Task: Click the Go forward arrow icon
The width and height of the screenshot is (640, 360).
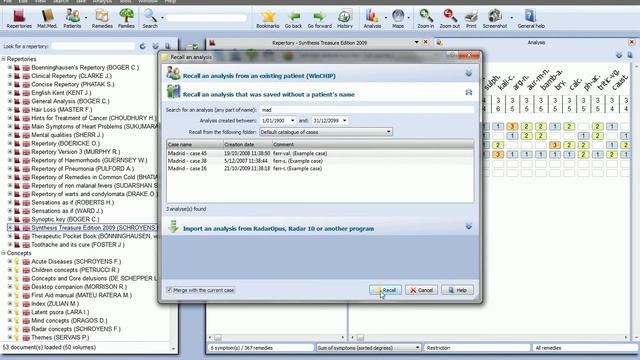Action: (320, 18)
